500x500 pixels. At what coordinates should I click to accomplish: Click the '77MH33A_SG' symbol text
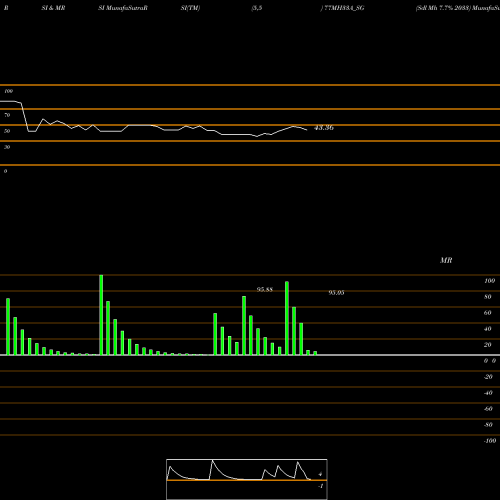point(344,8)
